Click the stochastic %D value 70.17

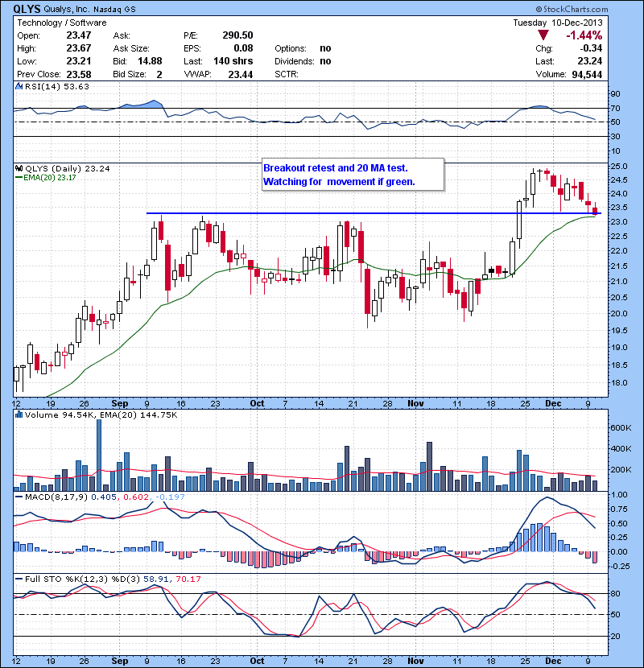[188, 579]
